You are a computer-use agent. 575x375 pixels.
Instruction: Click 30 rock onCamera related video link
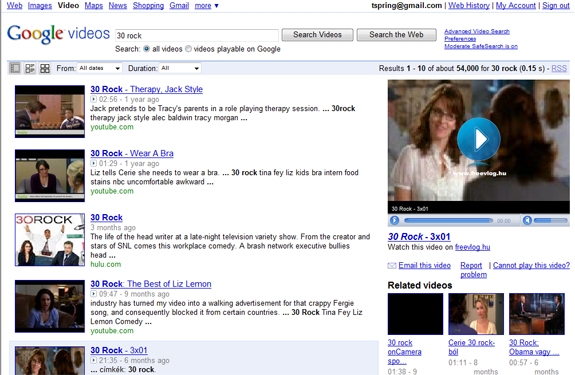pos(404,352)
